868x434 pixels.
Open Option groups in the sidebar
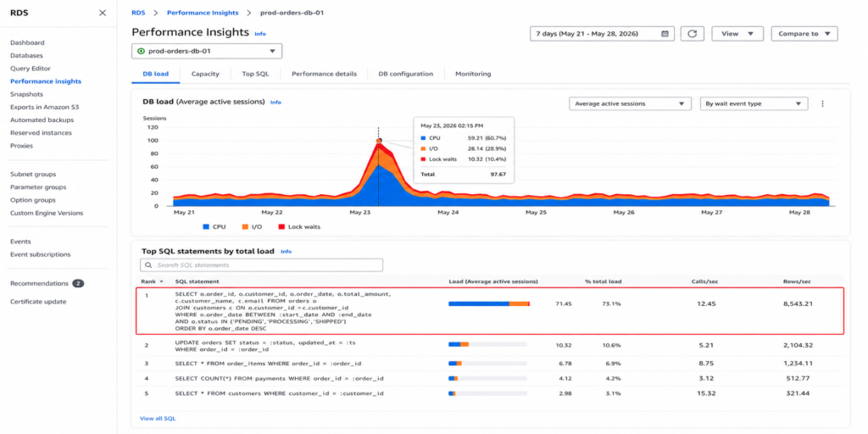pyautogui.click(x=33, y=200)
